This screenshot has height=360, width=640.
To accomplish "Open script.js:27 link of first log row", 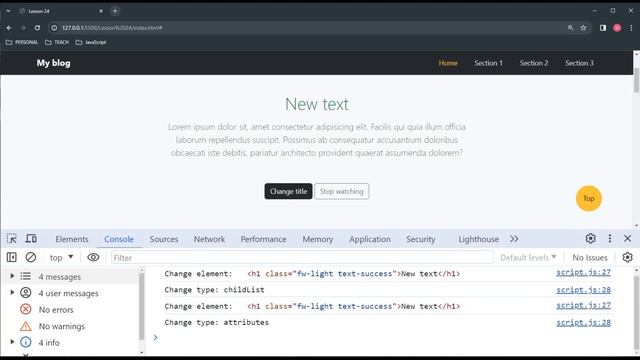I will tap(583, 272).
